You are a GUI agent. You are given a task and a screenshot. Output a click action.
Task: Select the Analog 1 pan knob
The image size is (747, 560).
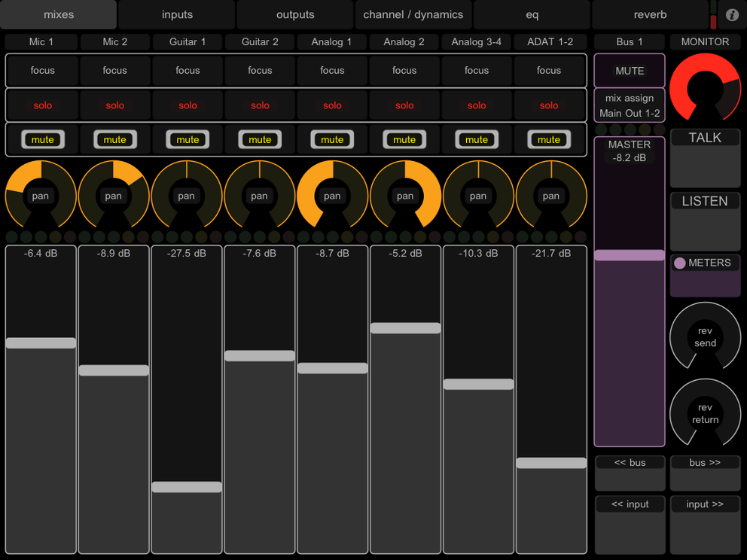pos(332,196)
